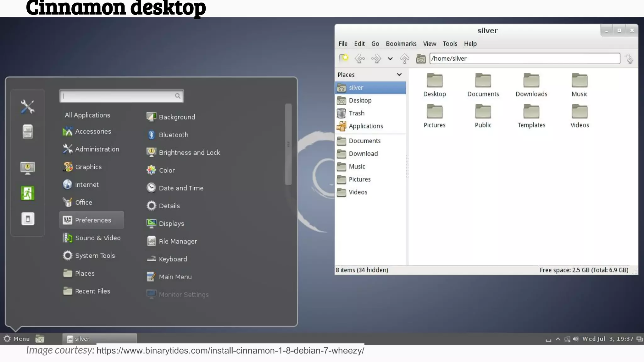Open Brightness and Lock settings
The height and width of the screenshot is (362, 644).
[x=183, y=152]
